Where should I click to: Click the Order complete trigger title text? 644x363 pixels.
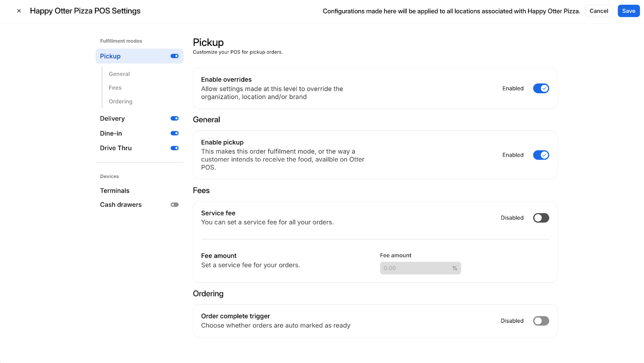[235, 316]
